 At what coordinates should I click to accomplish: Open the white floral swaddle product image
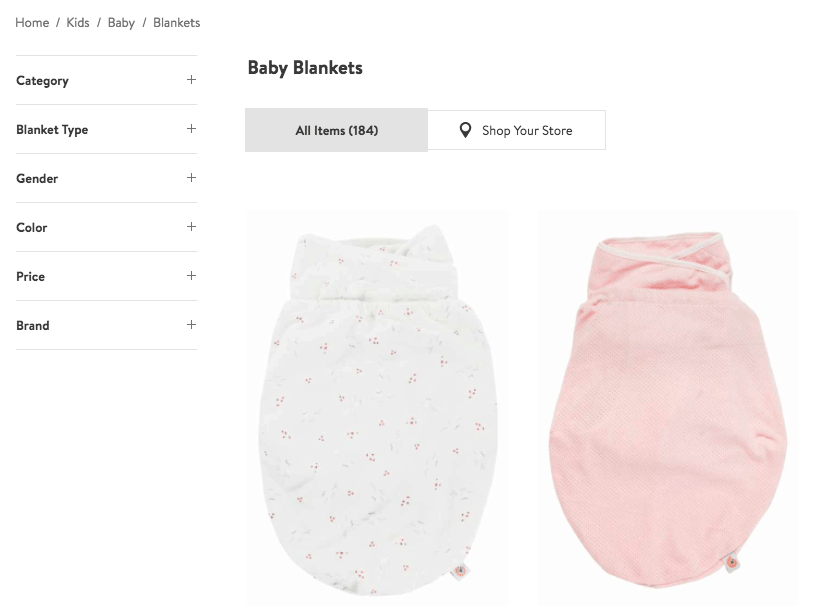[x=378, y=405]
